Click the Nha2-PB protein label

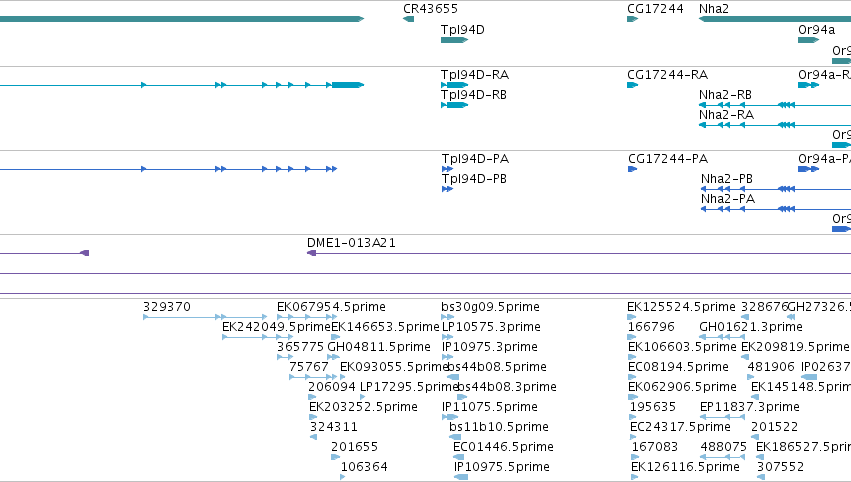(727, 179)
